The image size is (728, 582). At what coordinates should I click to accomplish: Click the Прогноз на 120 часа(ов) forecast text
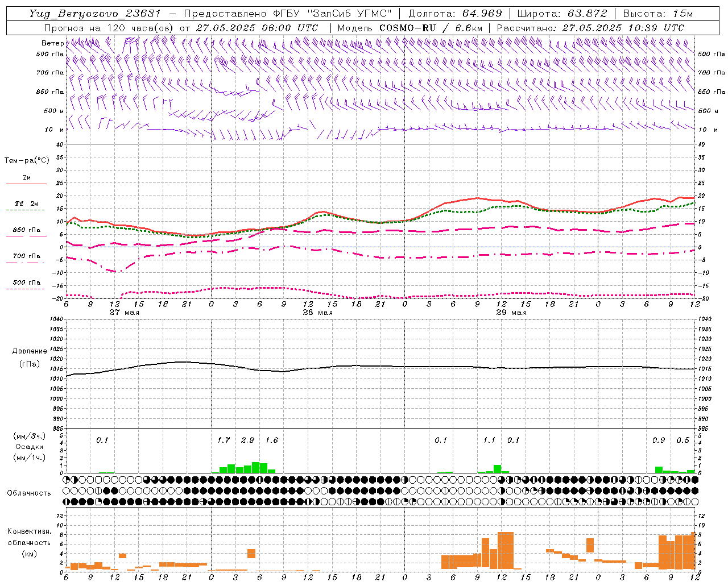click(110, 28)
